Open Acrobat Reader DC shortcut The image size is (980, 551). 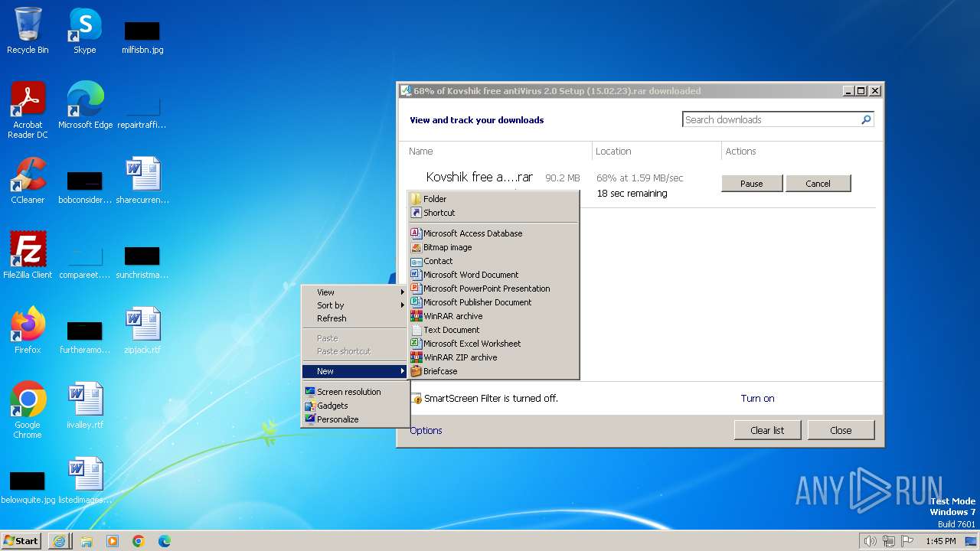click(28, 110)
